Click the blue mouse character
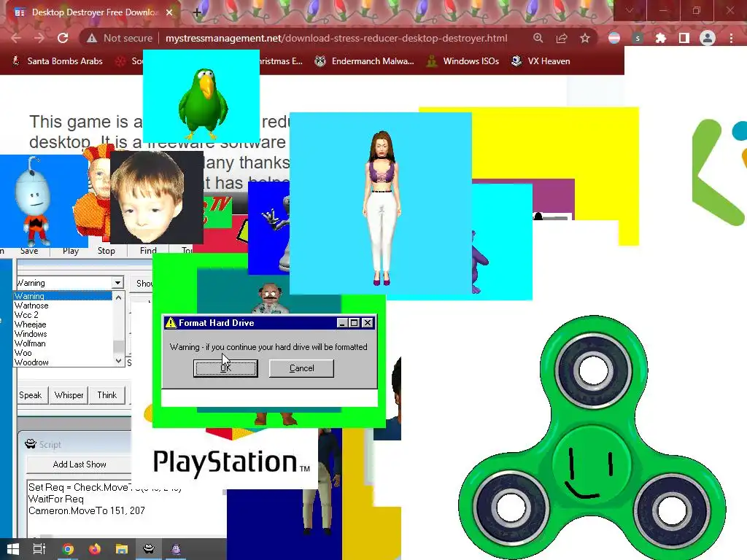 pyautogui.click(x=34, y=203)
